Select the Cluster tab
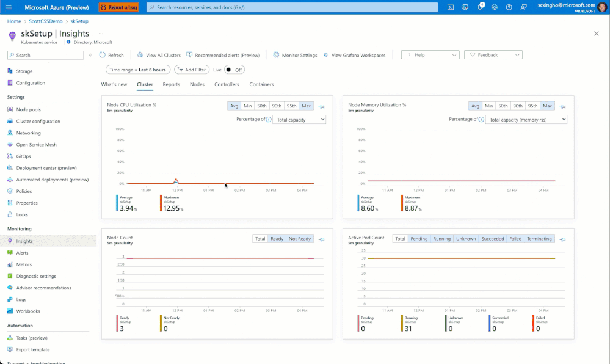Viewport: 610px width, 364px height. (145, 84)
